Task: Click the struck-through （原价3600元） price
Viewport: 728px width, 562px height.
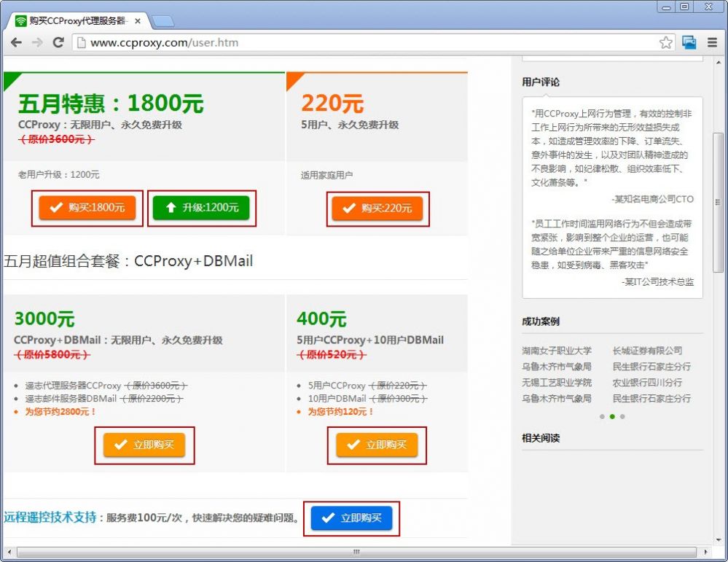Action: (x=56, y=139)
